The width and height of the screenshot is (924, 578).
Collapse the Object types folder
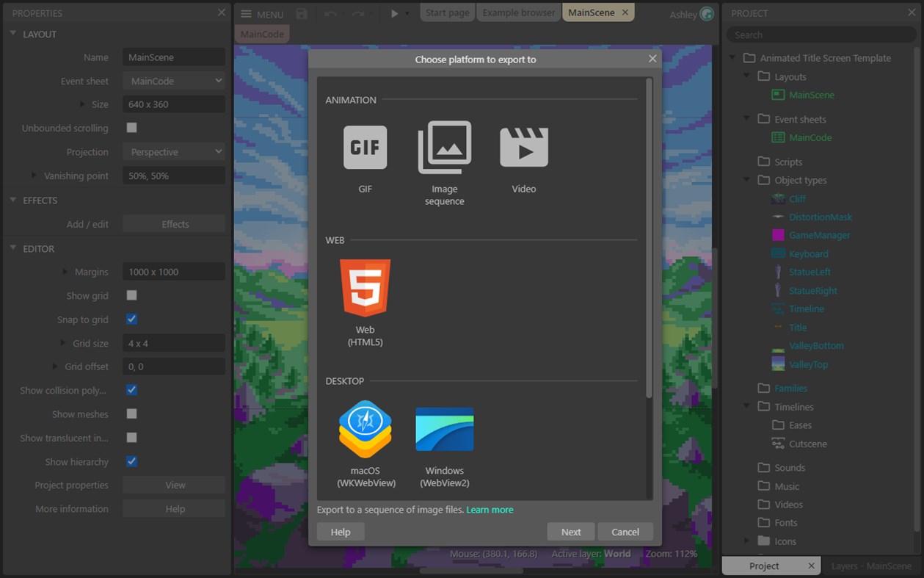point(744,180)
